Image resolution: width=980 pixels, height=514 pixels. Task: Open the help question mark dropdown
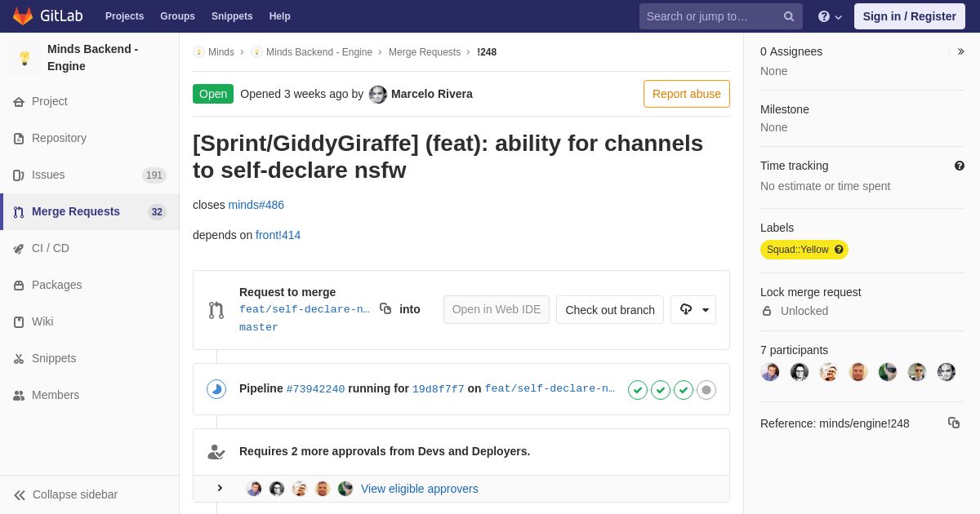[x=830, y=16]
